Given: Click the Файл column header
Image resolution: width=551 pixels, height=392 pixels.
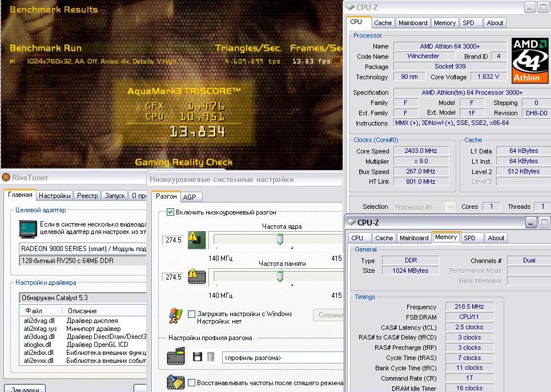Looking at the screenshot, I should [x=41, y=311].
